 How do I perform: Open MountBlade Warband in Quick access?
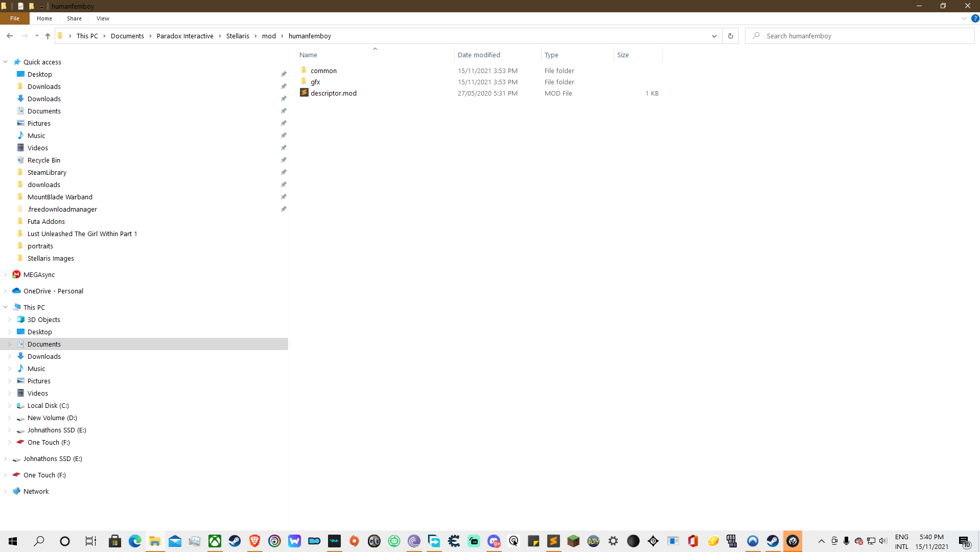60,197
